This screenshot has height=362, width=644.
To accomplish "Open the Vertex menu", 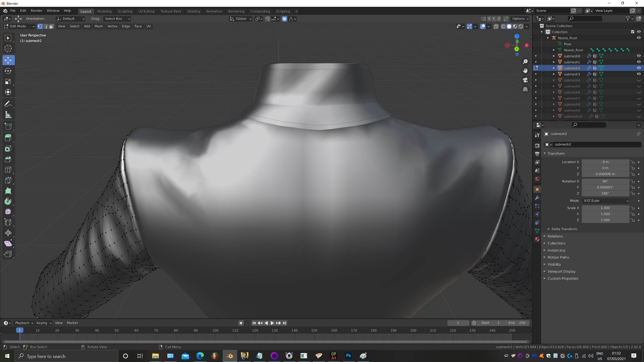I will click(112, 26).
